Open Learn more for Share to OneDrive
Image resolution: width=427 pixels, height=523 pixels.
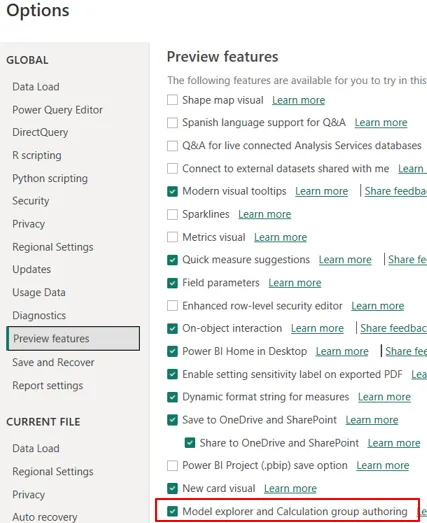[394, 443]
